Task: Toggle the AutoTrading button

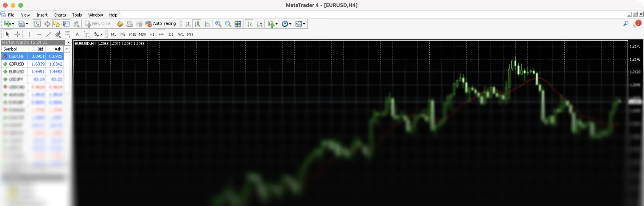Action: pos(161,24)
